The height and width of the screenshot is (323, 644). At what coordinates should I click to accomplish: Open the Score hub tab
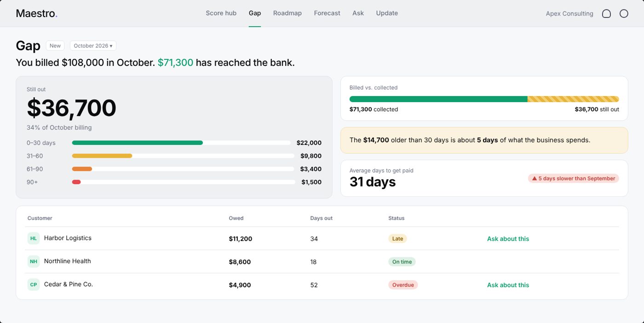pos(221,13)
